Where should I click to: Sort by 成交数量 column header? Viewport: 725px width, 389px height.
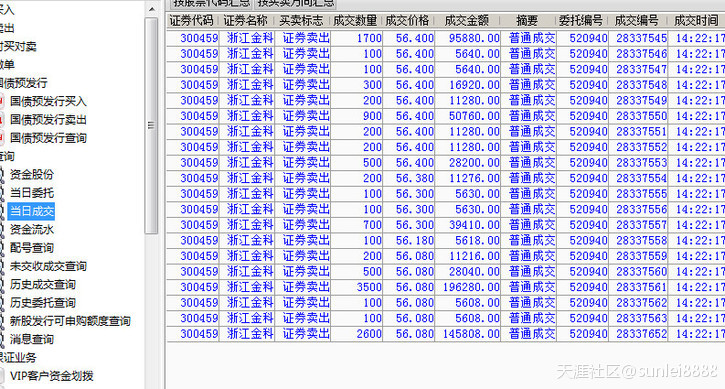pos(355,21)
